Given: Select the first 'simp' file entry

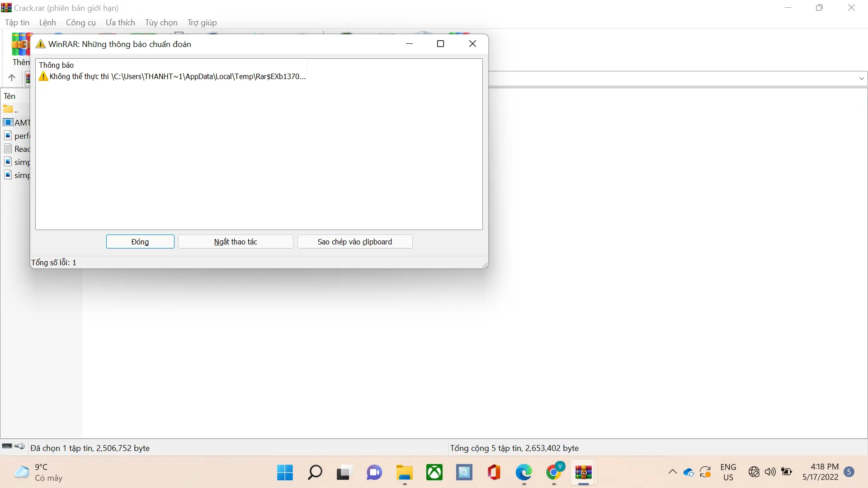Looking at the screenshot, I should coord(17,162).
